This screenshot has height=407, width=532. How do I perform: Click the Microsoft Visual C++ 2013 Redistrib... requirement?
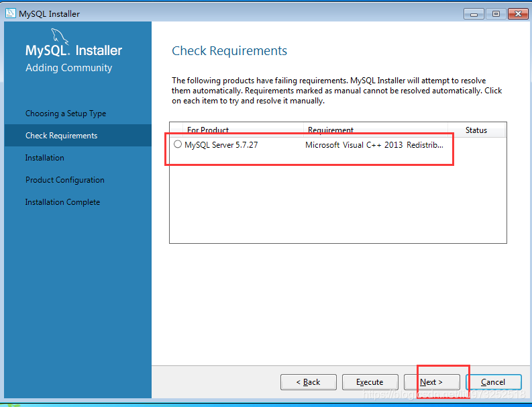(374, 145)
